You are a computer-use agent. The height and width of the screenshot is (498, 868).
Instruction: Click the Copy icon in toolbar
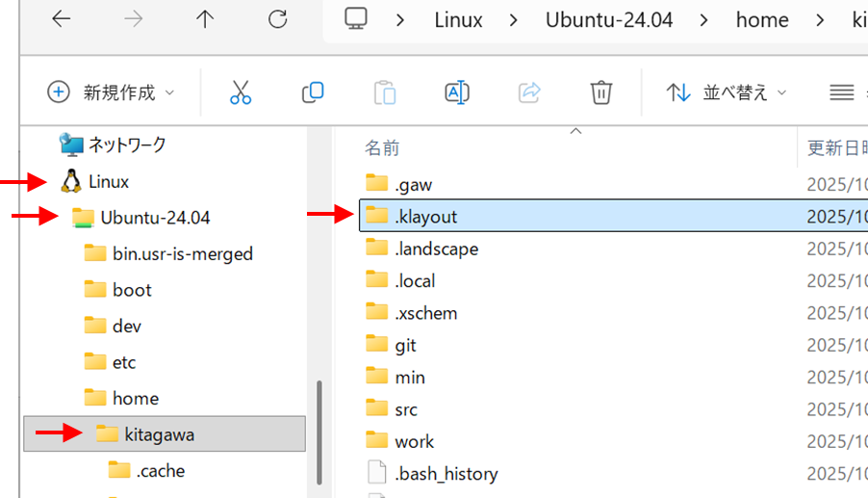(313, 92)
